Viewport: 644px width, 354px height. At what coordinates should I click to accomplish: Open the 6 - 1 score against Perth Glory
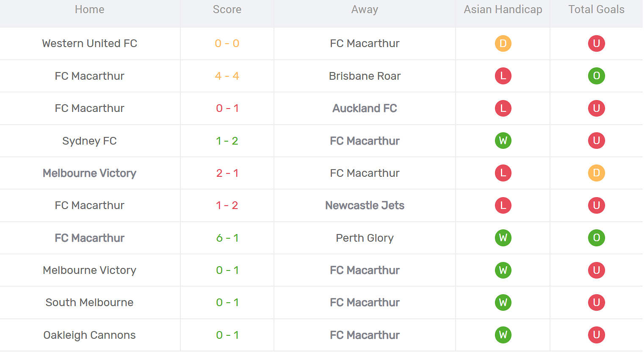coord(227,238)
